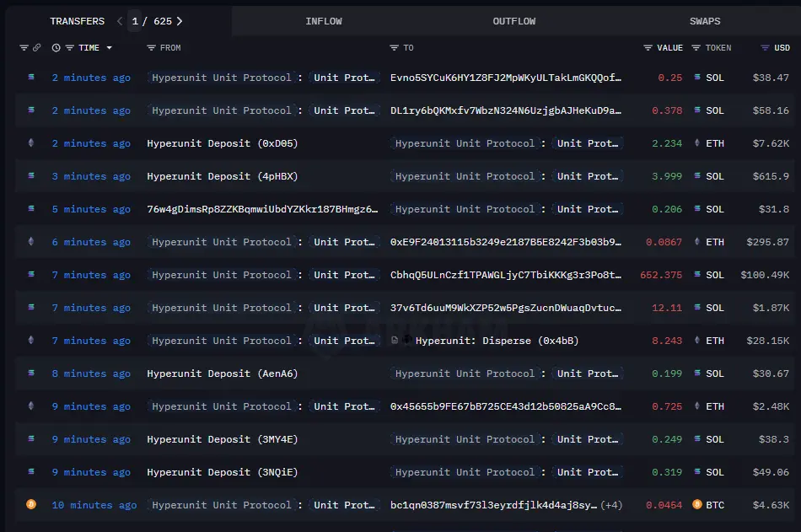Screen dimensions: 801x532
Task: Open the '3 minutes ago' transaction timestamp
Action: pos(91,176)
